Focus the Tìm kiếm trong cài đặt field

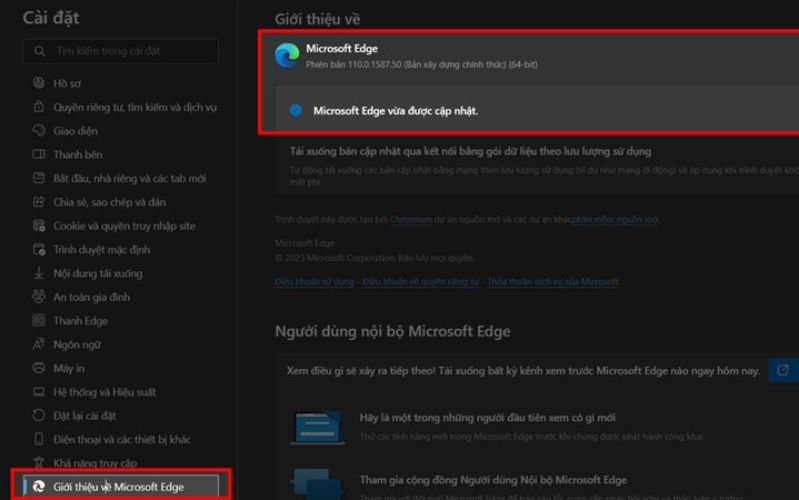click(121, 51)
